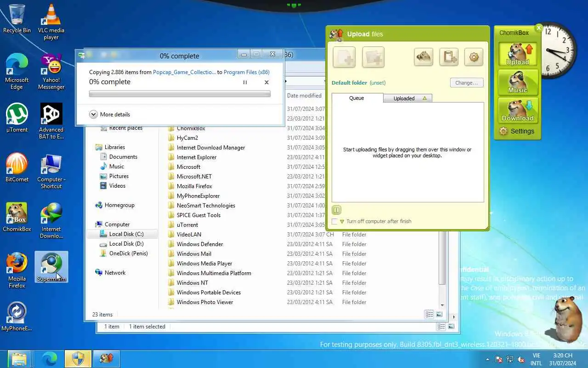The height and width of the screenshot is (368, 588).
Task: Expand More details in copy dialog
Action: (110, 115)
